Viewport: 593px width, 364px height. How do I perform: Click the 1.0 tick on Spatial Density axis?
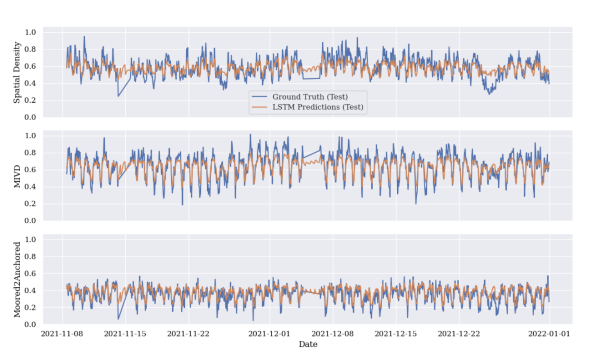[x=30, y=32]
